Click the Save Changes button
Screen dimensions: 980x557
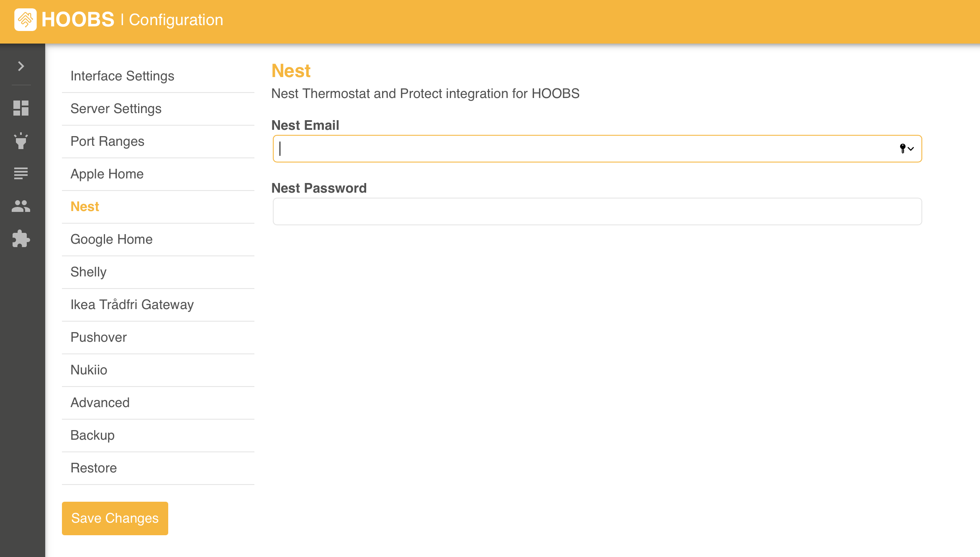tap(115, 518)
